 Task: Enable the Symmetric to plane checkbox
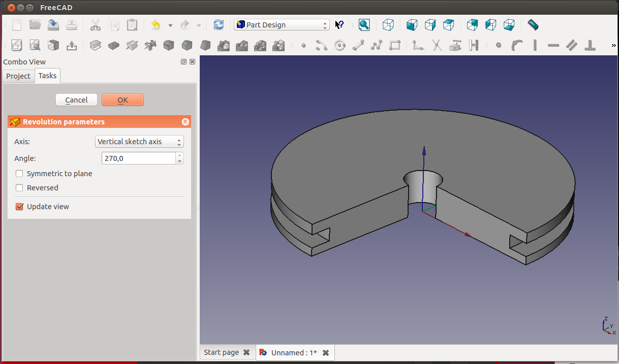(x=20, y=174)
